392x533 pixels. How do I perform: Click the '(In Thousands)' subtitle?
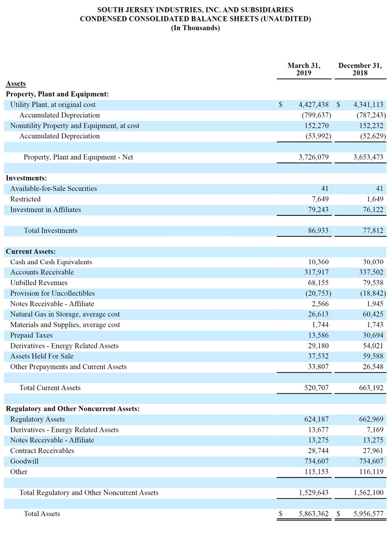(x=195, y=28)
